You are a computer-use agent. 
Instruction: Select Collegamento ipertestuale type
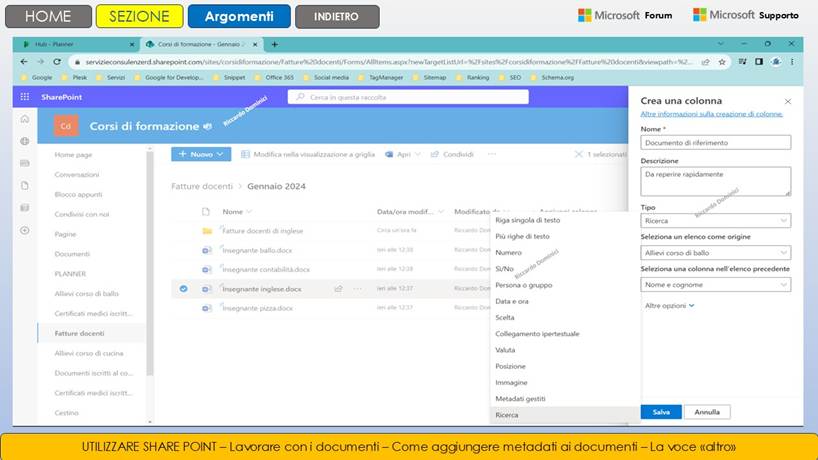(x=537, y=334)
